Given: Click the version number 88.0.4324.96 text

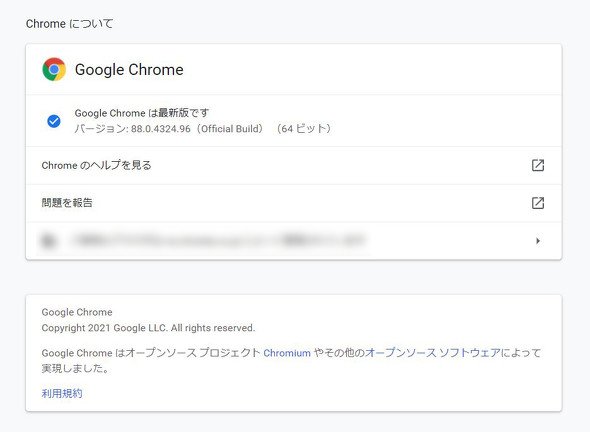Looking at the screenshot, I should 161,129.
